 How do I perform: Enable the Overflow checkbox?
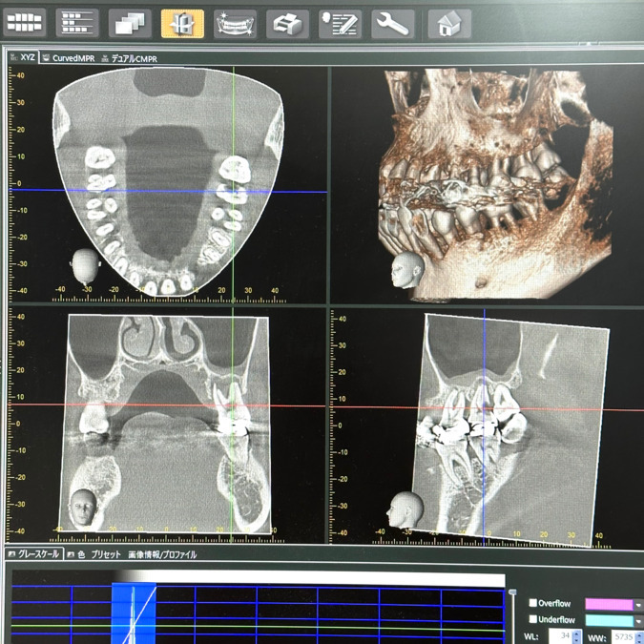[533, 604]
